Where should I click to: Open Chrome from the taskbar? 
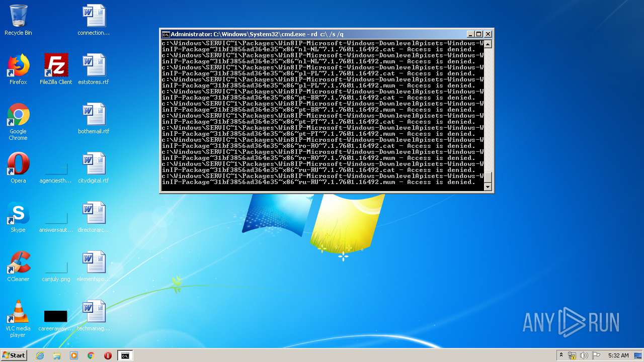coord(91,355)
